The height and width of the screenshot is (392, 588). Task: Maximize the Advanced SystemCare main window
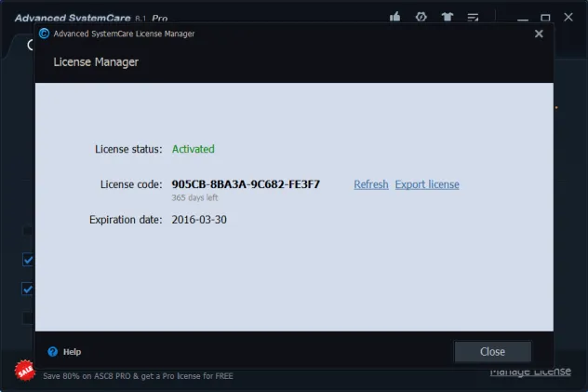pyautogui.click(x=545, y=18)
